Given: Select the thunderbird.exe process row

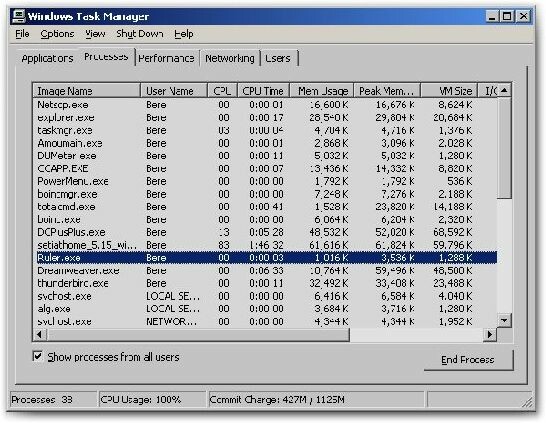Looking at the screenshot, I should pyautogui.click(x=265, y=283).
